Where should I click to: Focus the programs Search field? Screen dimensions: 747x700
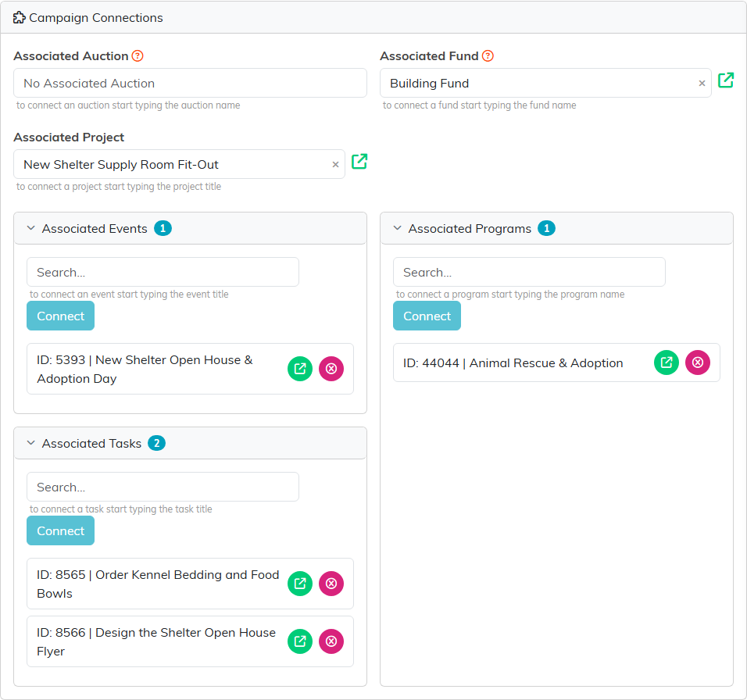tap(529, 273)
